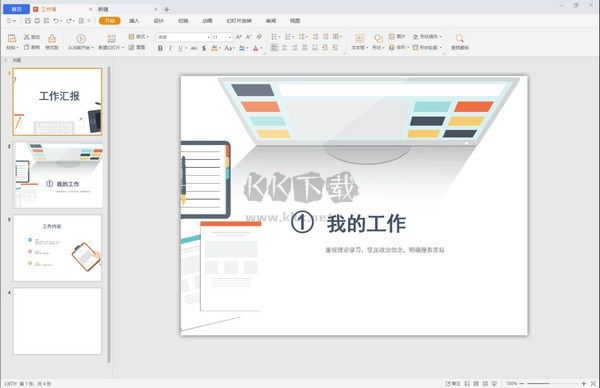Expand the bulleted list dropdown
Image resolution: width=600 pixels, height=388 pixels.
(x=280, y=37)
